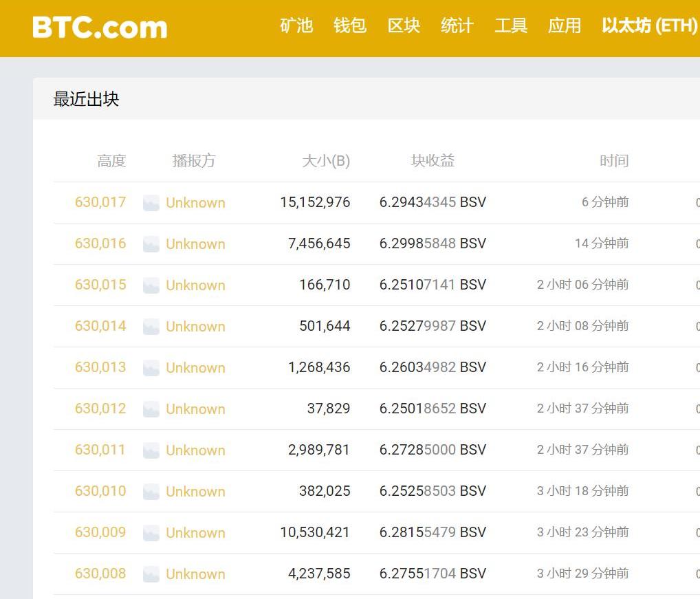
Task: Click the broadcaster icon for block 630,011
Action: coord(151,450)
